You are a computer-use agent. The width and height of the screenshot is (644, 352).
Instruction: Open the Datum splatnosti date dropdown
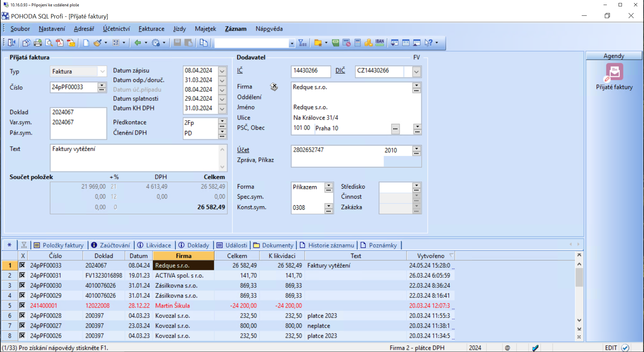click(x=222, y=99)
